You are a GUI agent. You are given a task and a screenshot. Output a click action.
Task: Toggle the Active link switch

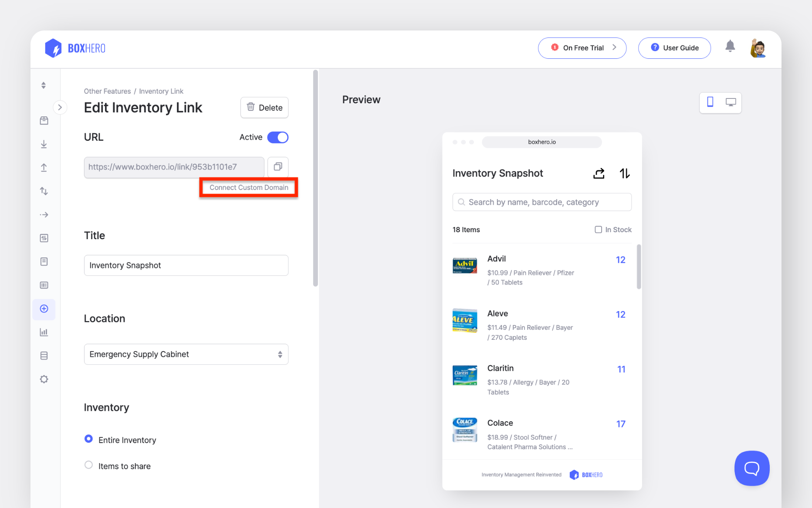277,137
